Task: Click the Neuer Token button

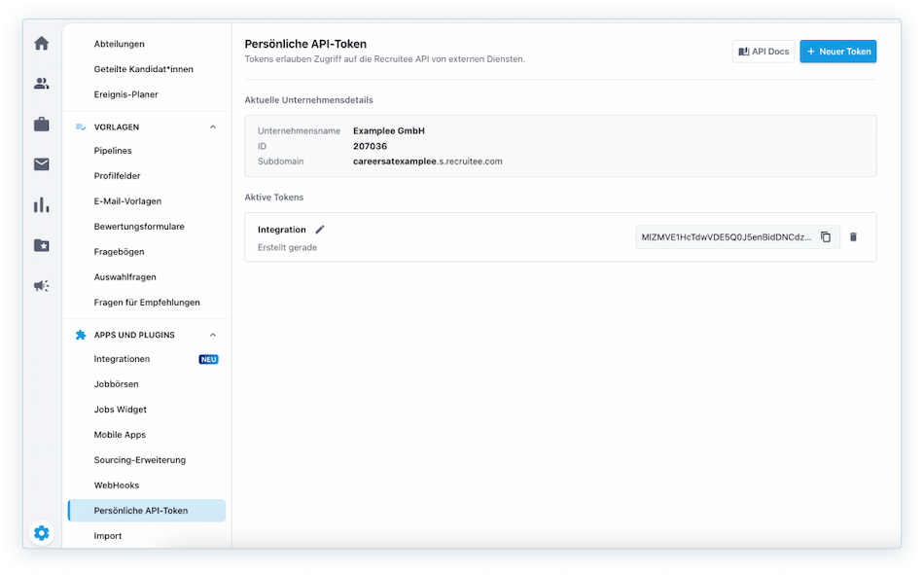Action: coord(837,52)
